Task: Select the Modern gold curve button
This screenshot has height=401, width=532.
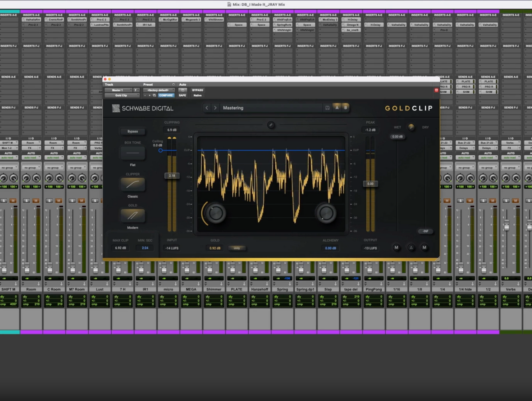Action: coord(133,216)
